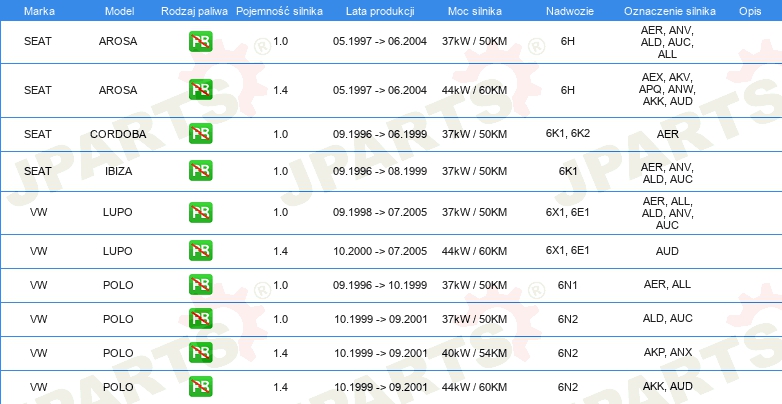
Task: Select engine codes ALD, AUC in POLO 6N2 row
Action: point(668,318)
